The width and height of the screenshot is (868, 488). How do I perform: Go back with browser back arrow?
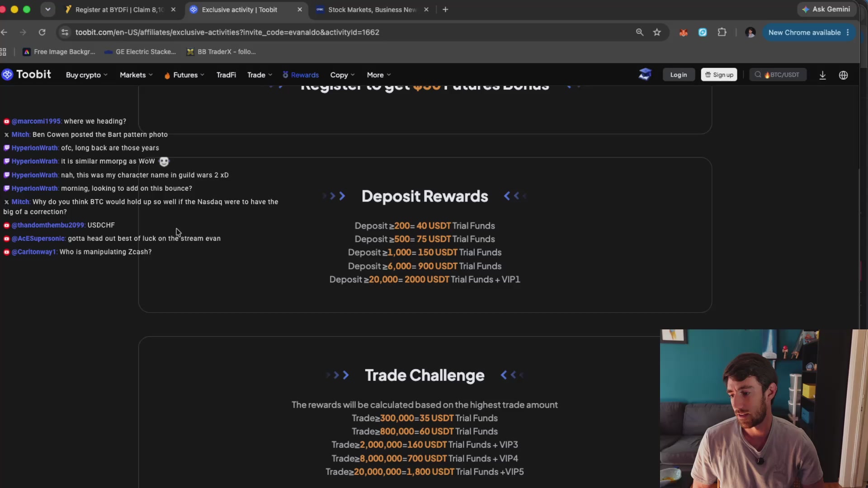(4, 32)
